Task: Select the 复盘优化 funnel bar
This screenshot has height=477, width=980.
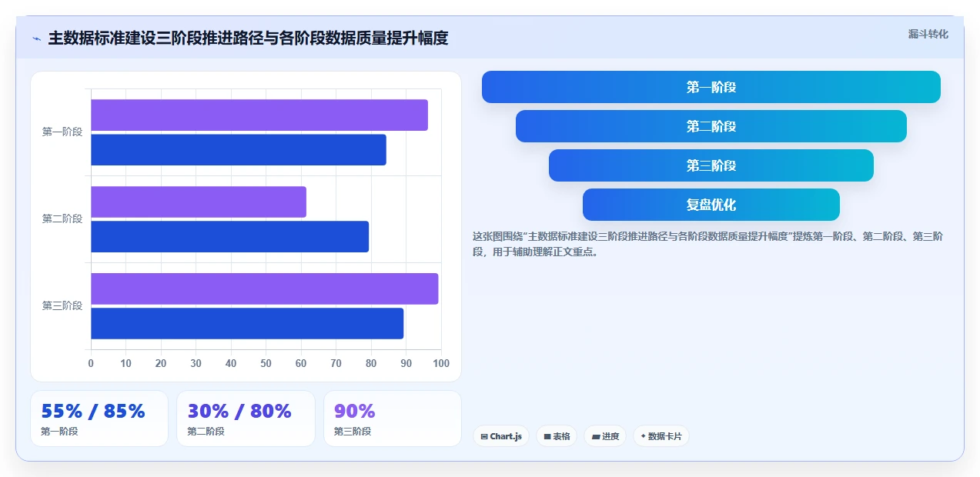Action: coord(711,205)
